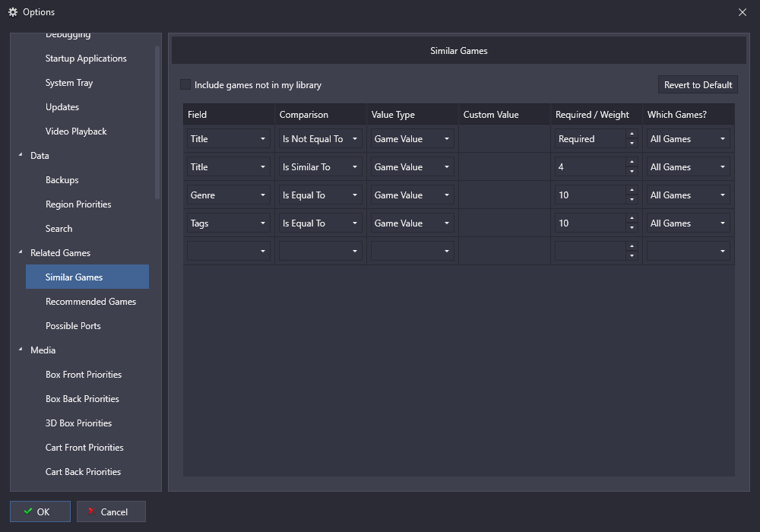760x532 pixels.
Task: Select Possible Ports
Action: click(x=73, y=325)
